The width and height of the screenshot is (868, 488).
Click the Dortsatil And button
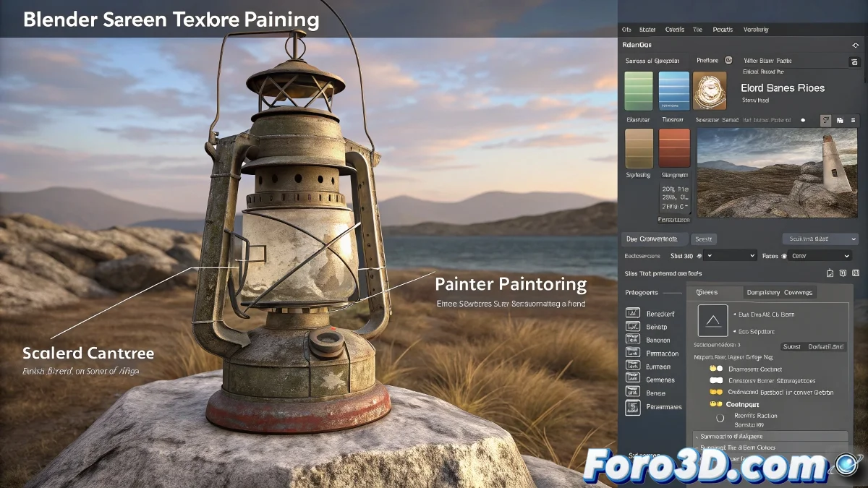tap(825, 347)
